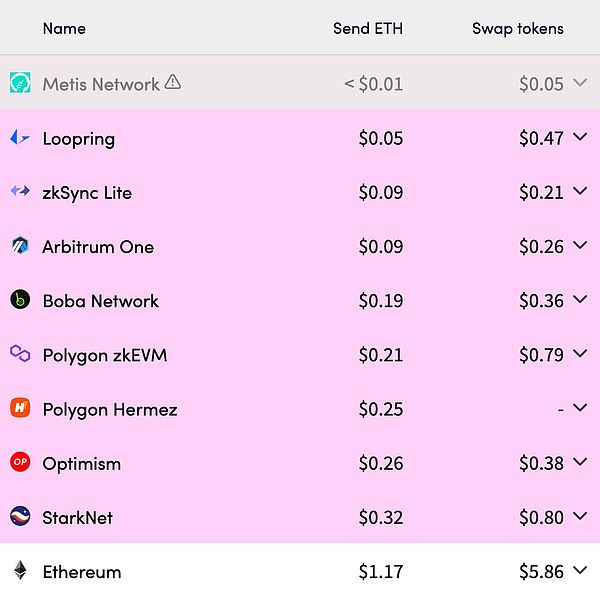The image size is (600, 597).
Task: Click the Arbitrum One logo icon
Action: point(20,246)
